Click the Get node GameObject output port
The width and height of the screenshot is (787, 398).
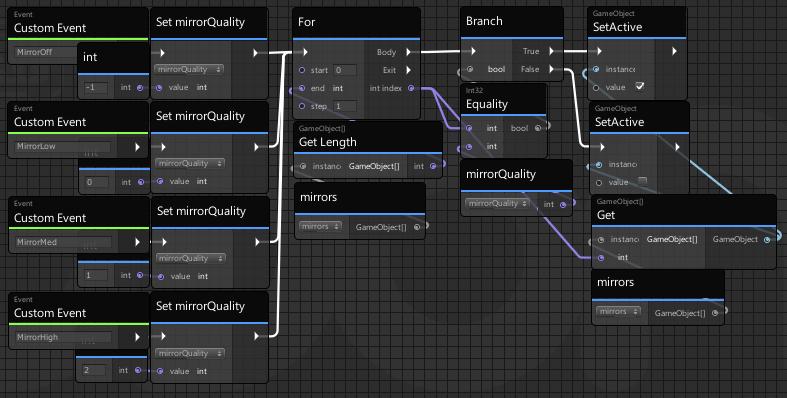coord(767,239)
